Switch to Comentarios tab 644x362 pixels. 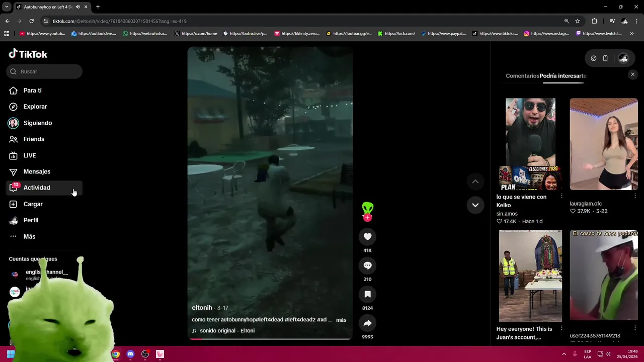coord(522,76)
